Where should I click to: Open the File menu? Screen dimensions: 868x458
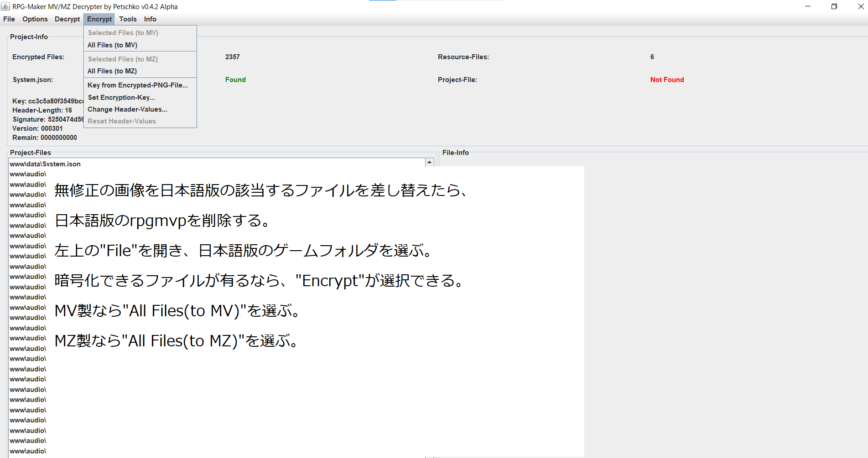(9, 19)
